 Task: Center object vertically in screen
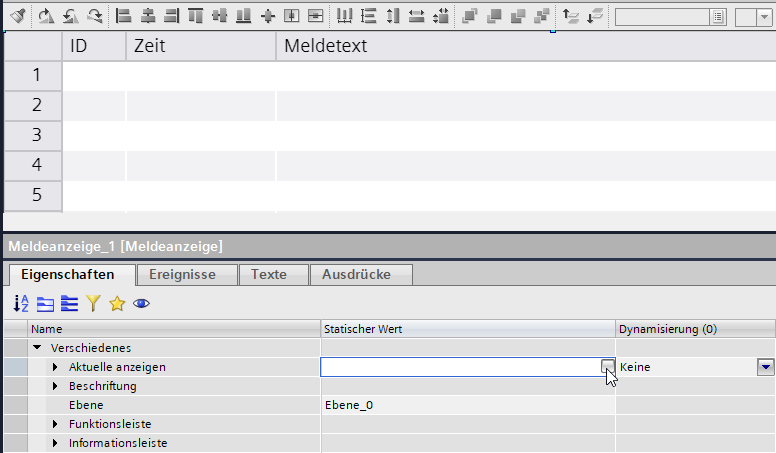(315, 16)
